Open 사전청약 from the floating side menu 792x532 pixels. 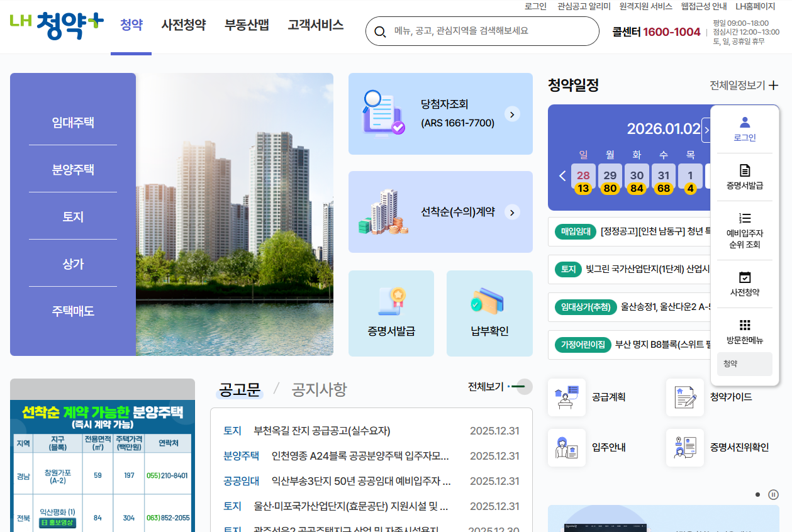click(745, 284)
